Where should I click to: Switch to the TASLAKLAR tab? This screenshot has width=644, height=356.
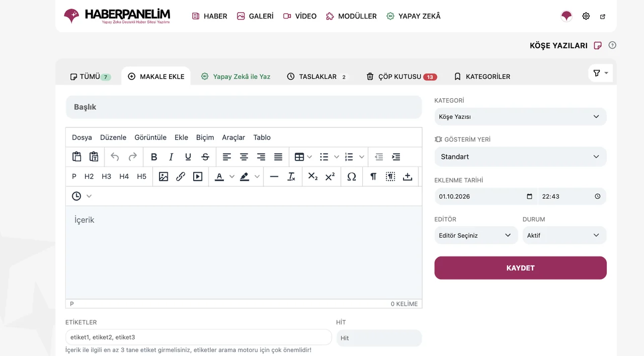coord(317,77)
